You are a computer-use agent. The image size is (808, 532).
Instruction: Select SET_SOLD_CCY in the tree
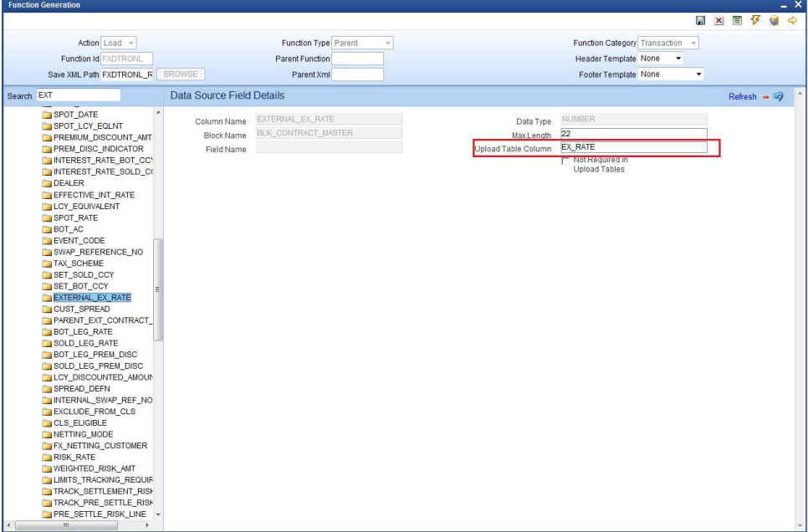(x=84, y=274)
